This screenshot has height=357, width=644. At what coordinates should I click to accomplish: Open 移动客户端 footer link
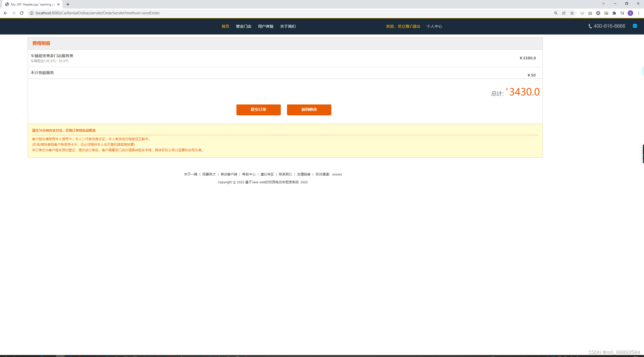coord(229,174)
